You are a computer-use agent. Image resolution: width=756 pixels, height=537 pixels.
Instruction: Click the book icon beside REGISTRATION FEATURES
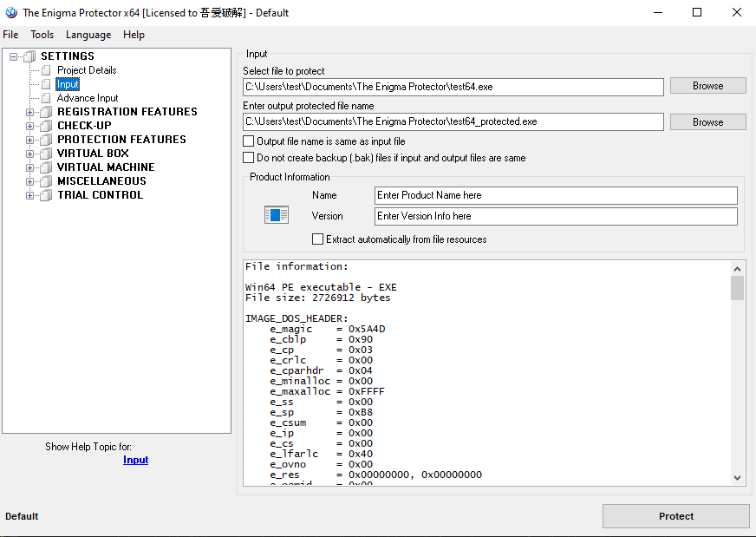point(46,112)
